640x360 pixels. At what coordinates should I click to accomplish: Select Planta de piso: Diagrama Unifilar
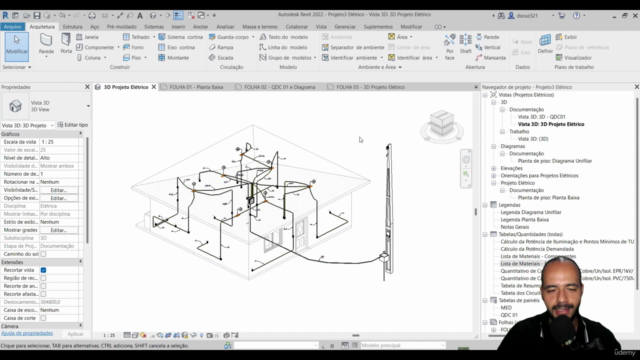[x=555, y=161]
